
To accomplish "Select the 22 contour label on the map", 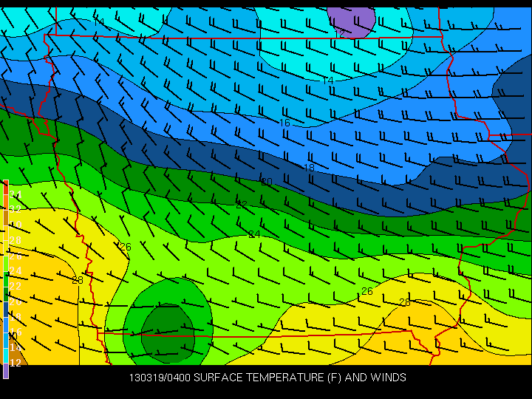I will point(242,204).
